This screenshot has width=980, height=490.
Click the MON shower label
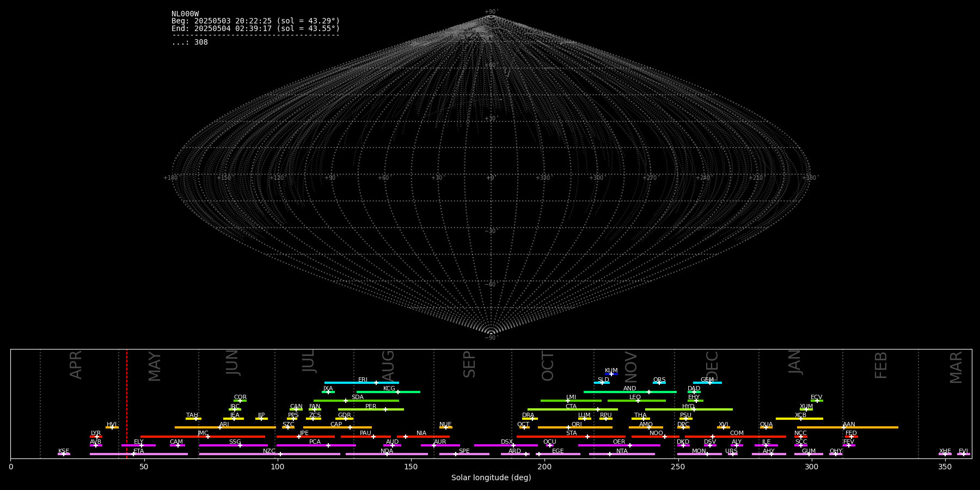tap(699, 451)
